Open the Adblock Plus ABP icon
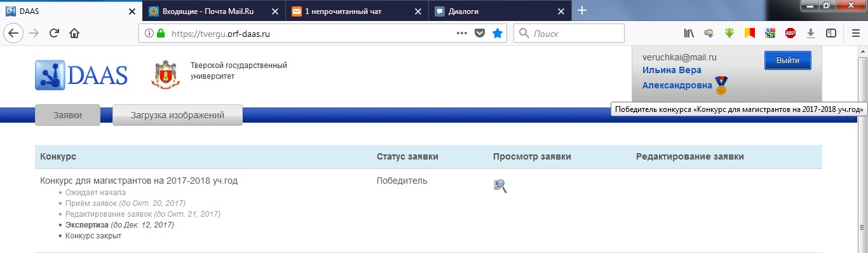Viewport: 868px width, 253px height. [x=790, y=34]
